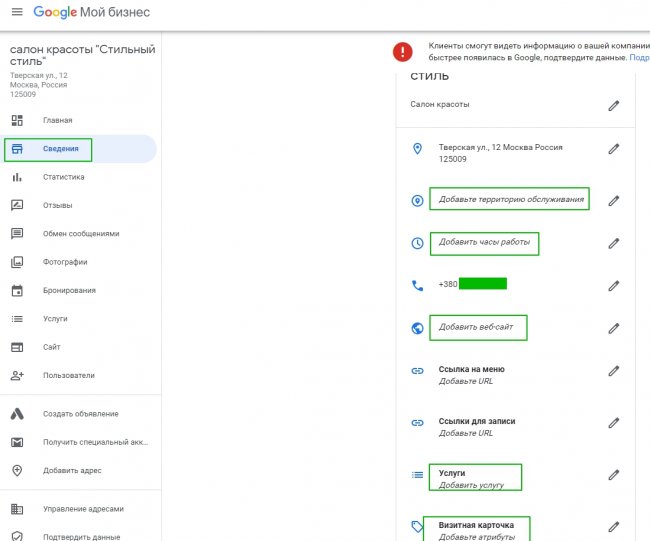Click pencil icon for Ссылка на меню
The width and height of the screenshot is (650, 541).
coord(614,371)
